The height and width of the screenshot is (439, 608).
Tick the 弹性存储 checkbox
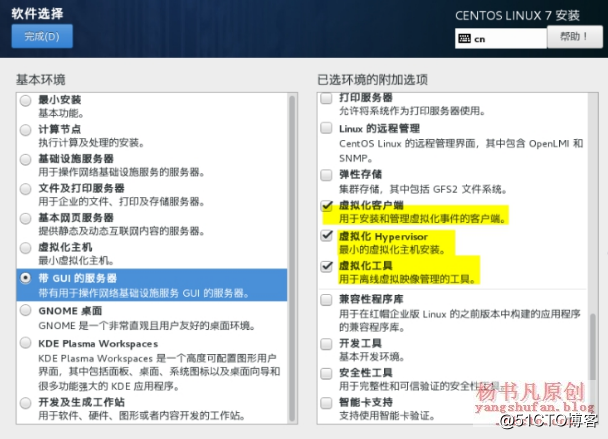point(326,175)
